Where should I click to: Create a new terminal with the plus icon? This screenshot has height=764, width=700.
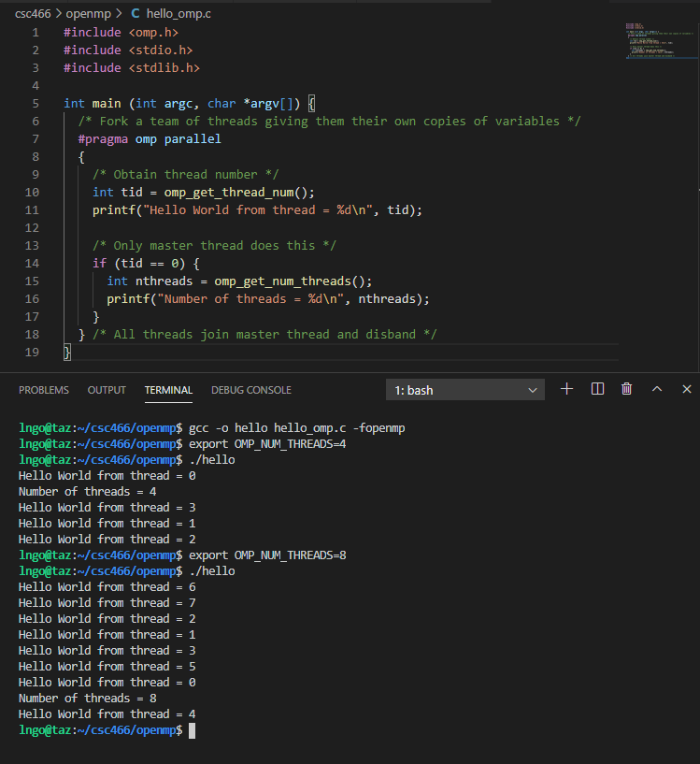(x=566, y=388)
